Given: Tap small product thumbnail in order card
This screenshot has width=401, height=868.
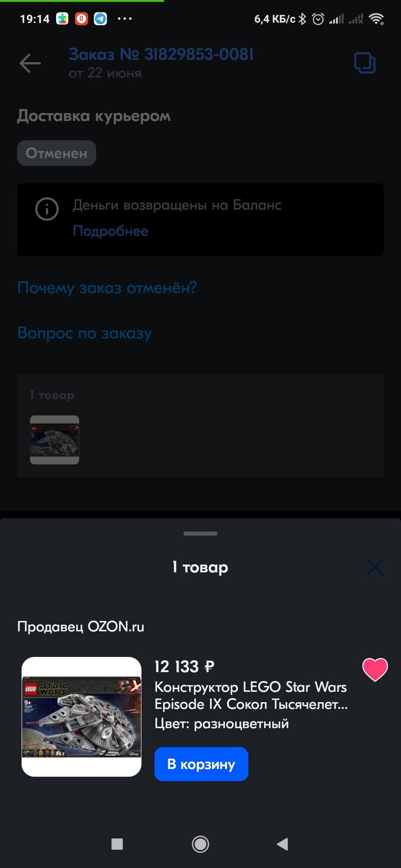Looking at the screenshot, I should [x=54, y=439].
